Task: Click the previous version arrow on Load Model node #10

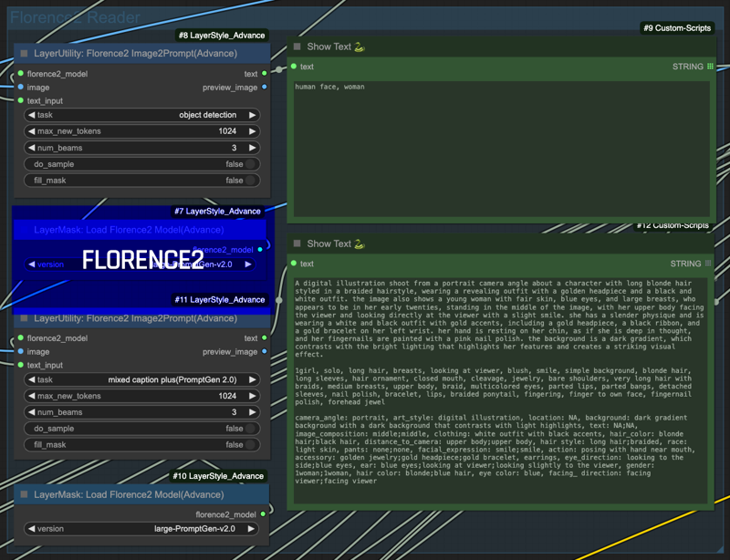Action: 31,529
